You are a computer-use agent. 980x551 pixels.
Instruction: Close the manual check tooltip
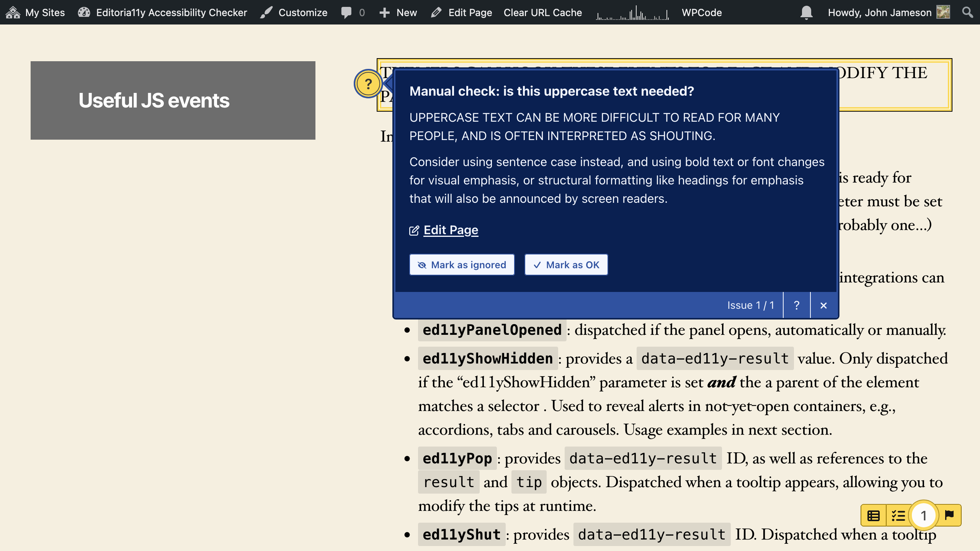pos(823,305)
